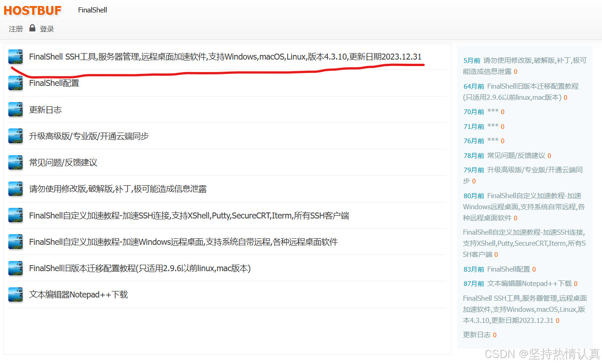
Task: Click thumbnail icon beside 加速Windows远程桌面 tutorial
Action: 16,242
